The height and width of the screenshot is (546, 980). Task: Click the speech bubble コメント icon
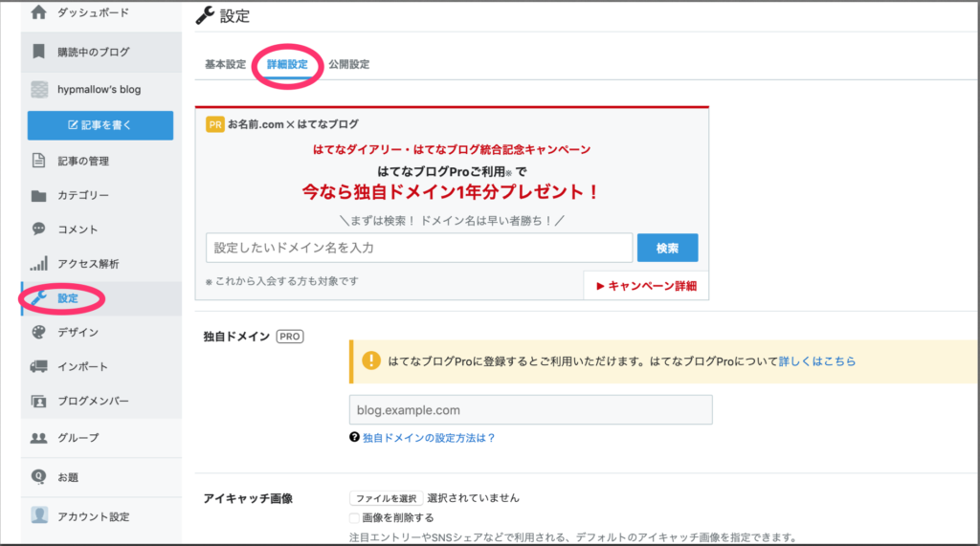click(38, 229)
